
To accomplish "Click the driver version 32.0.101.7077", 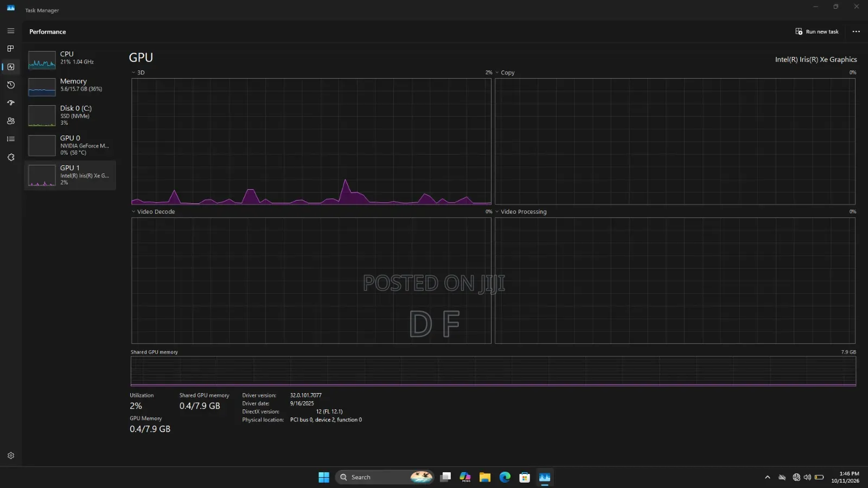I will click(305, 395).
